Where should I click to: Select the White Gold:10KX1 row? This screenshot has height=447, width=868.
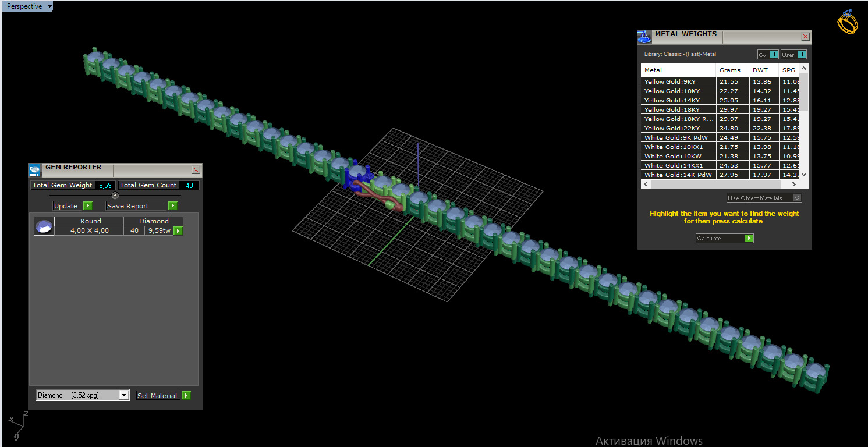720,147
